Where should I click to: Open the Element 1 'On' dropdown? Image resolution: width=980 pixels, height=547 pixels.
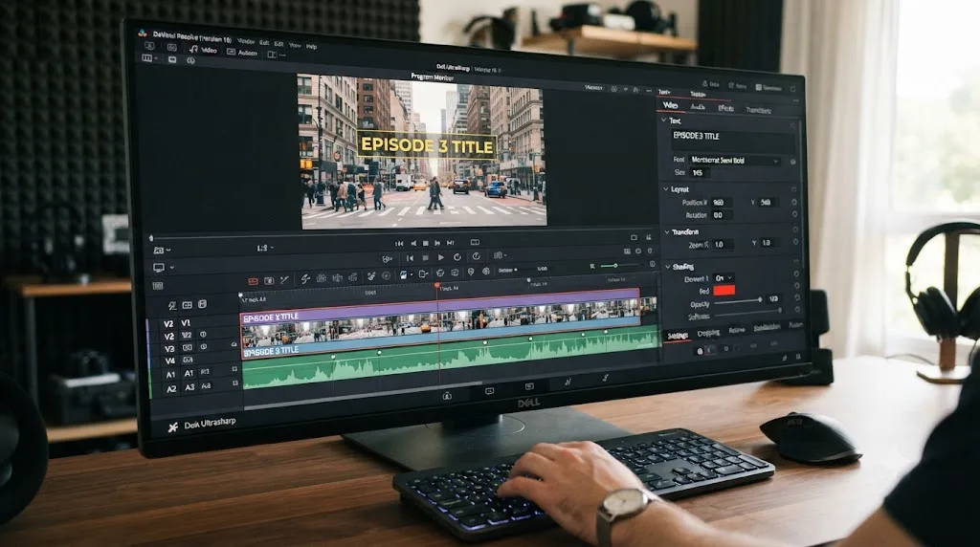point(724,278)
